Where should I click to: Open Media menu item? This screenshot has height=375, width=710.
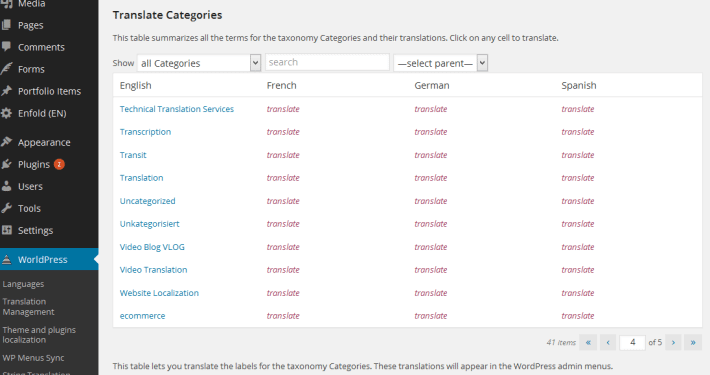[32, 4]
